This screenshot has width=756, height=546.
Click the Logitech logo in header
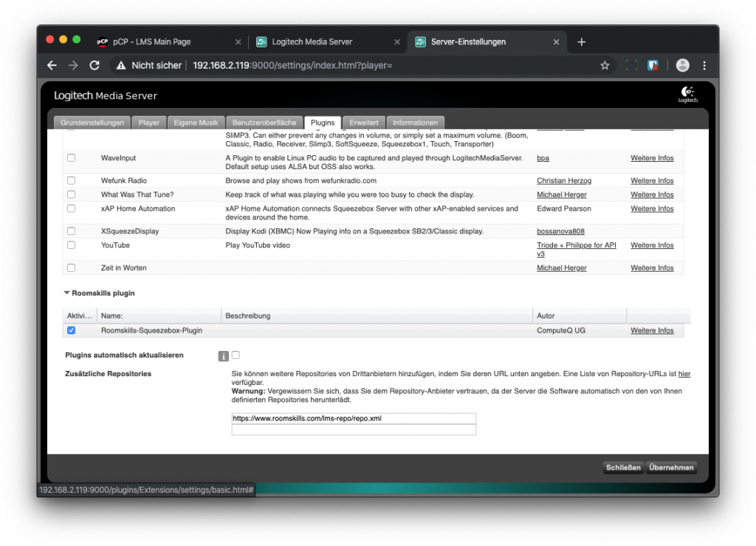click(687, 94)
